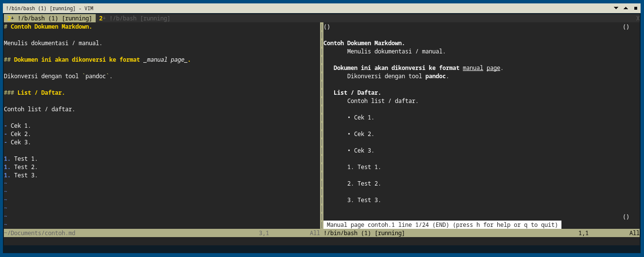Click the '- Cek 1.' list item in editor

[x=17, y=126]
